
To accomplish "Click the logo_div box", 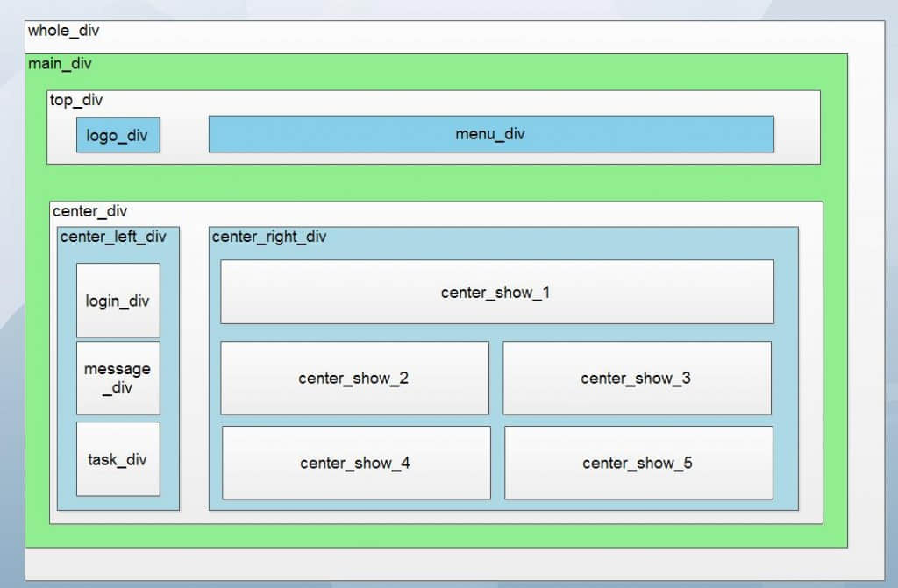I will click(118, 135).
